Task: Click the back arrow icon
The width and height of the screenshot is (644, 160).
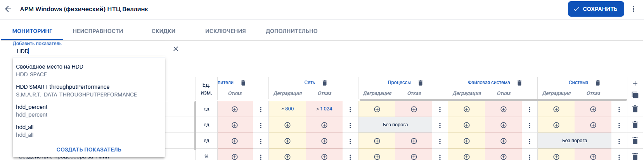Action: (x=8, y=9)
